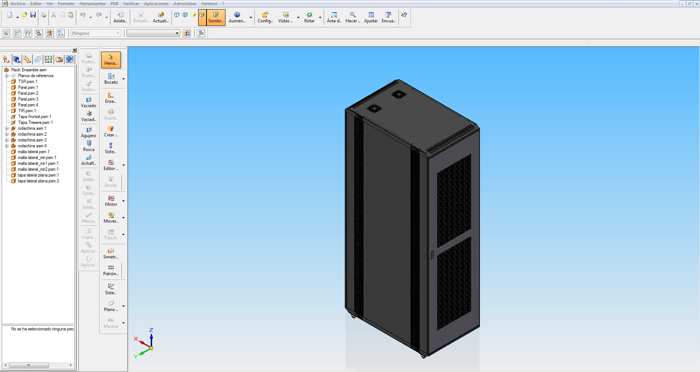Click the Motor tool icon
Viewport: 700px width, 372px height.
(x=111, y=201)
